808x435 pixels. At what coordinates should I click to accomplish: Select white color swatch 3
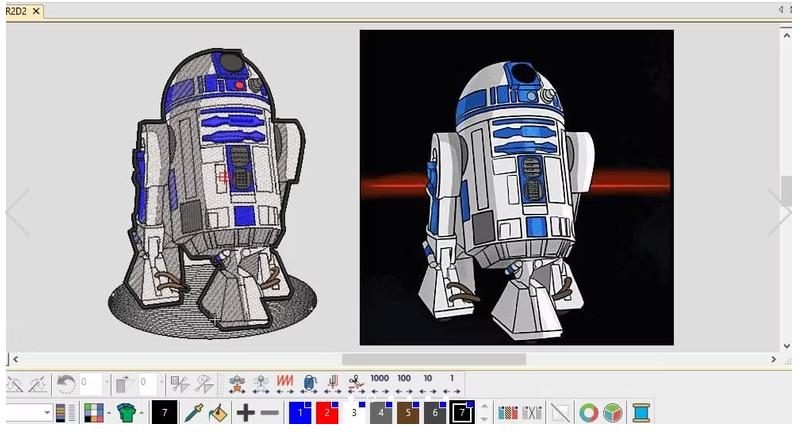click(x=354, y=412)
